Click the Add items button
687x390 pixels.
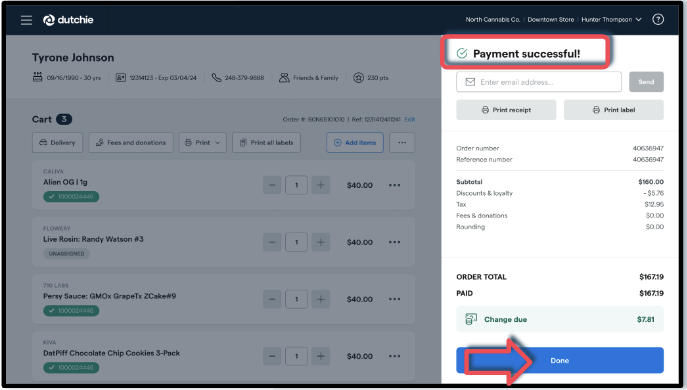point(355,142)
